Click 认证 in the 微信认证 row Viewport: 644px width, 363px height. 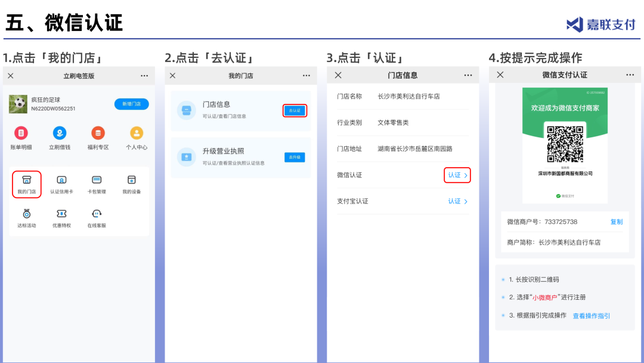click(457, 175)
